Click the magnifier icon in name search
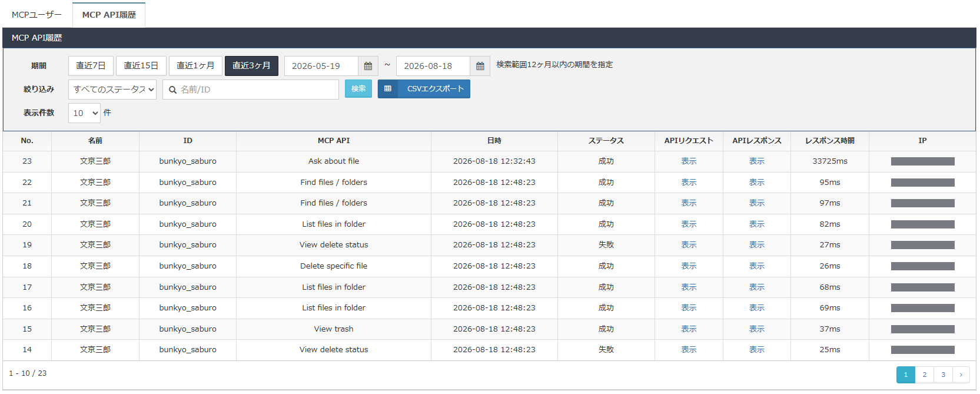The image size is (980, 394). point(173,90)
